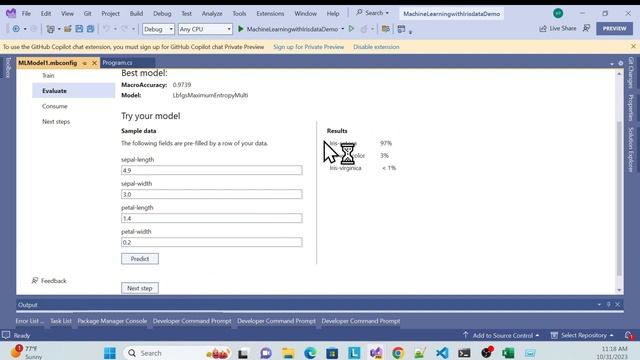Click the hot reload flame icon
The image size is (640, 360).
pos(364,29)
